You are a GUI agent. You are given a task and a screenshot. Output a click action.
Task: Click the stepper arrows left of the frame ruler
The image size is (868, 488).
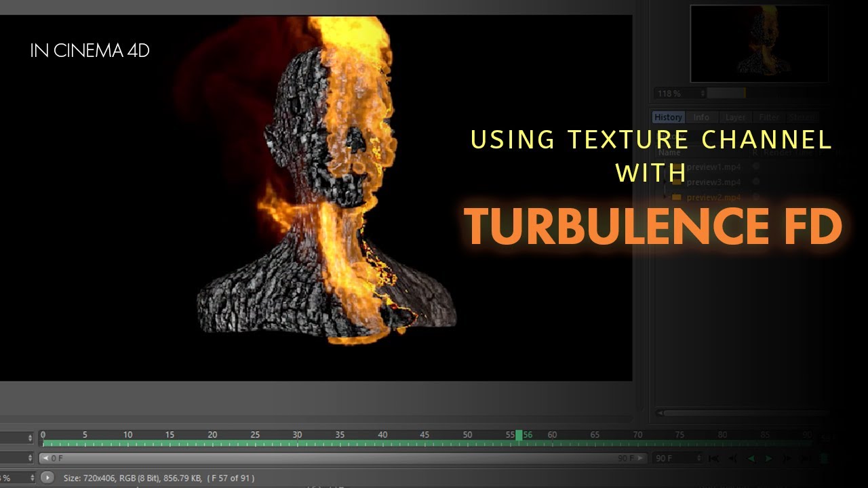(x=32, y=439)
